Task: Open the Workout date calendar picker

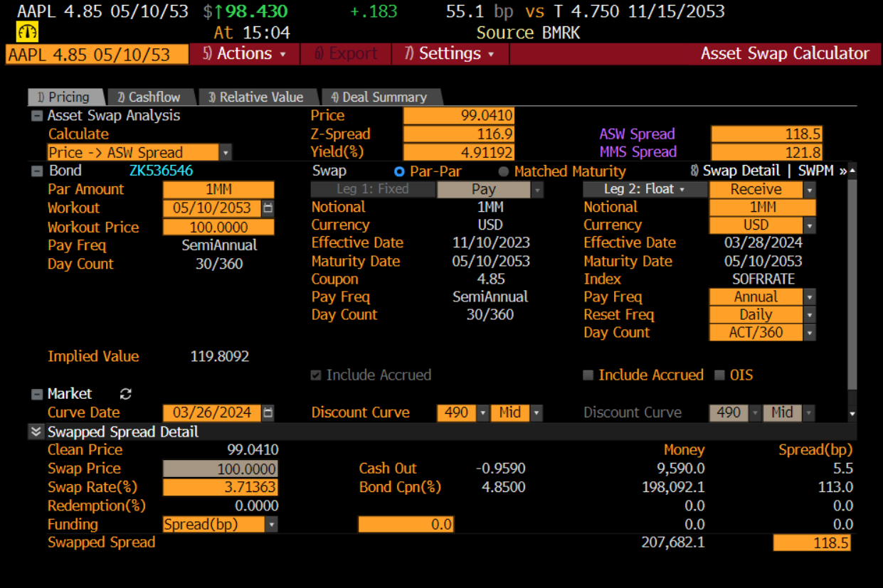Action: click(x=268, y=208)
